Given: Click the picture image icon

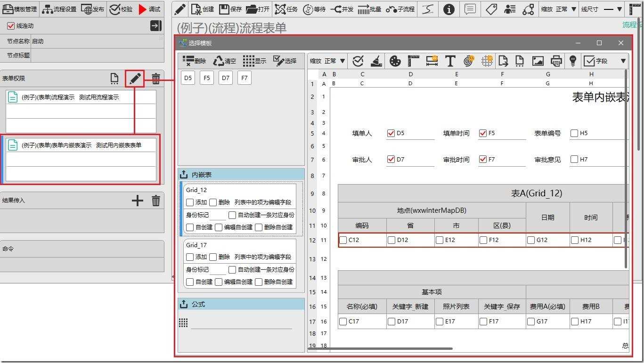Looking at the screenshot, I should coord(538,61).
